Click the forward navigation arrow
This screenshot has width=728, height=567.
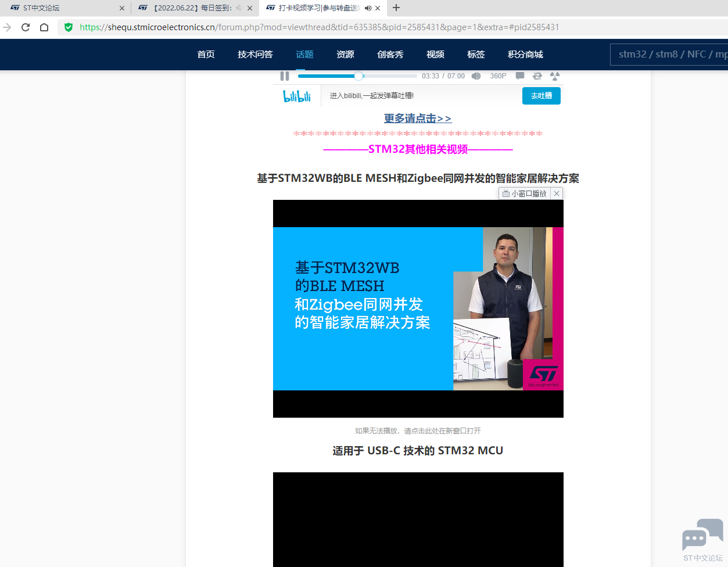[7, 27]
